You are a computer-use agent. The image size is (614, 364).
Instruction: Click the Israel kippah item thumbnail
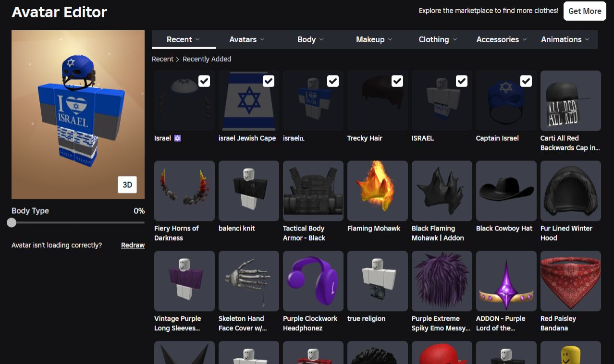coord(184,100)
